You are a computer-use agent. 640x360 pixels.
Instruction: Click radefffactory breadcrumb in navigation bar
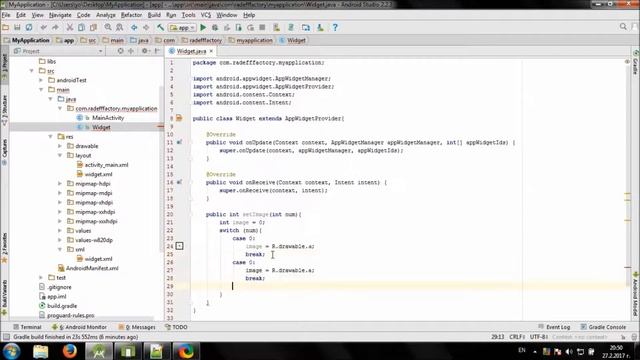205,40
